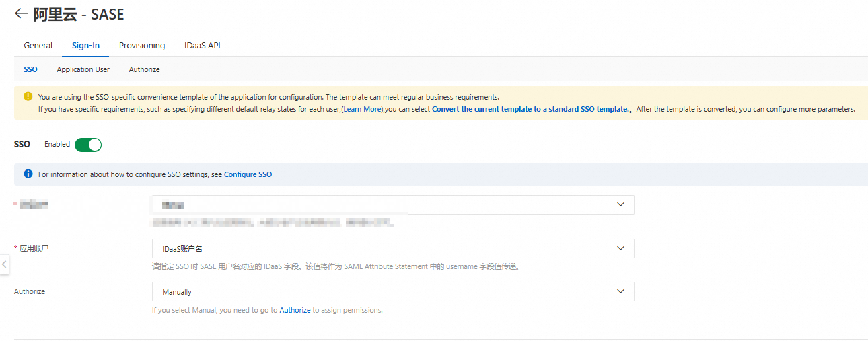
Task: Click Convert the current template link
Action: coord(530,109)
